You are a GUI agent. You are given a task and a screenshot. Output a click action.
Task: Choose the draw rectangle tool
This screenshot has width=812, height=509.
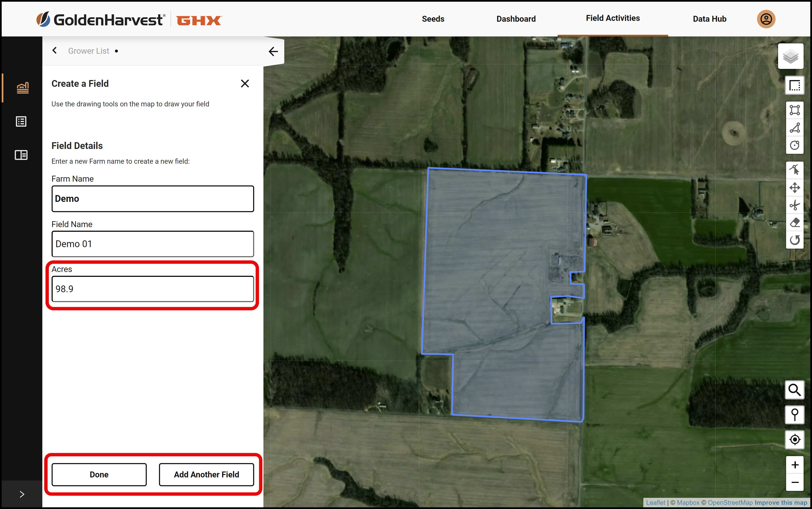click(795, 110)
